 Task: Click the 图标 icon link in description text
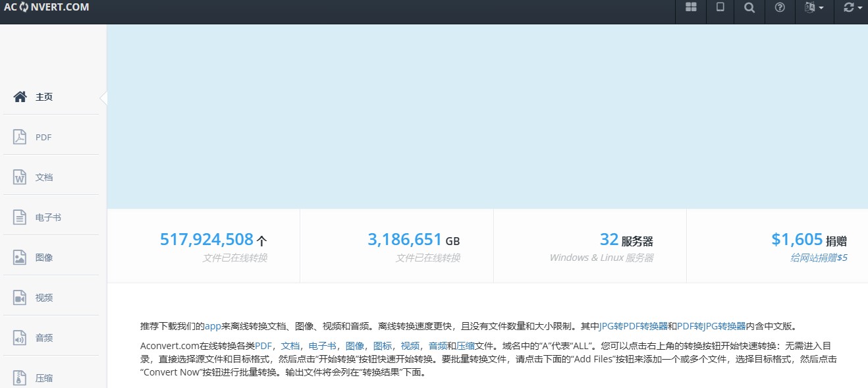pyautogui.click(x=382, y=346)
